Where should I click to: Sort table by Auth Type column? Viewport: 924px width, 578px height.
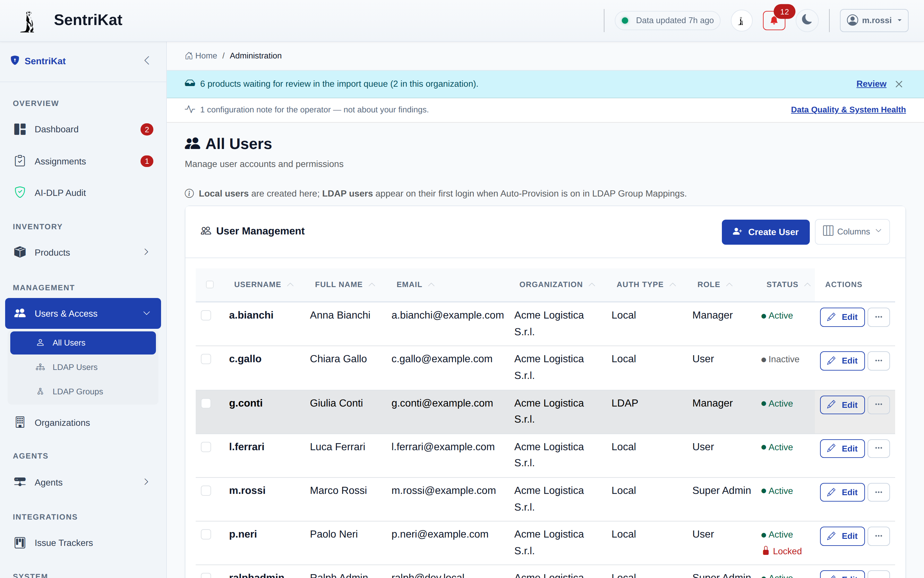coord(646,285)
